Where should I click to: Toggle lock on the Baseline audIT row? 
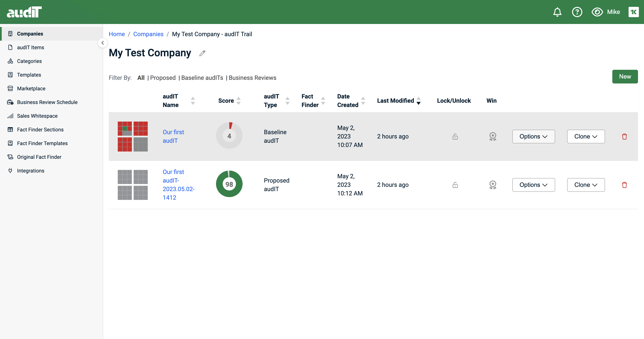coord(455,136)
